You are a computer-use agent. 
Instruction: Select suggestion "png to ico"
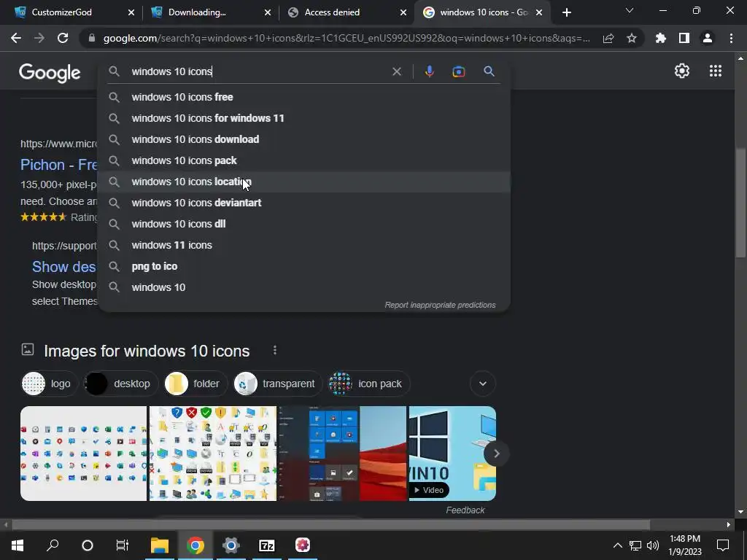[x=304, y=266]
